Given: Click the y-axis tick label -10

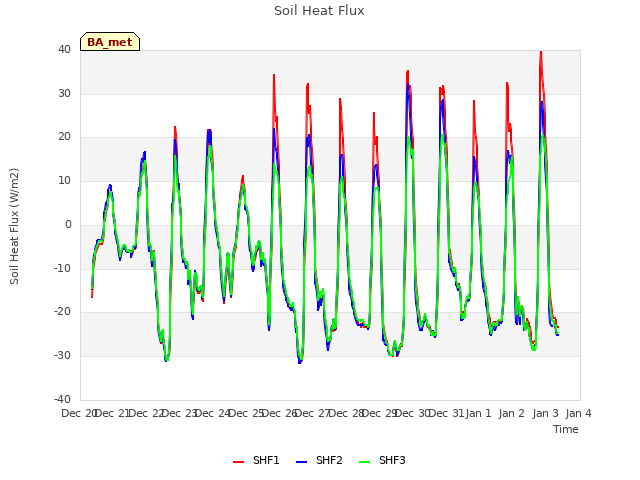Looking at the screenshot, I should [x=63, y=268].
